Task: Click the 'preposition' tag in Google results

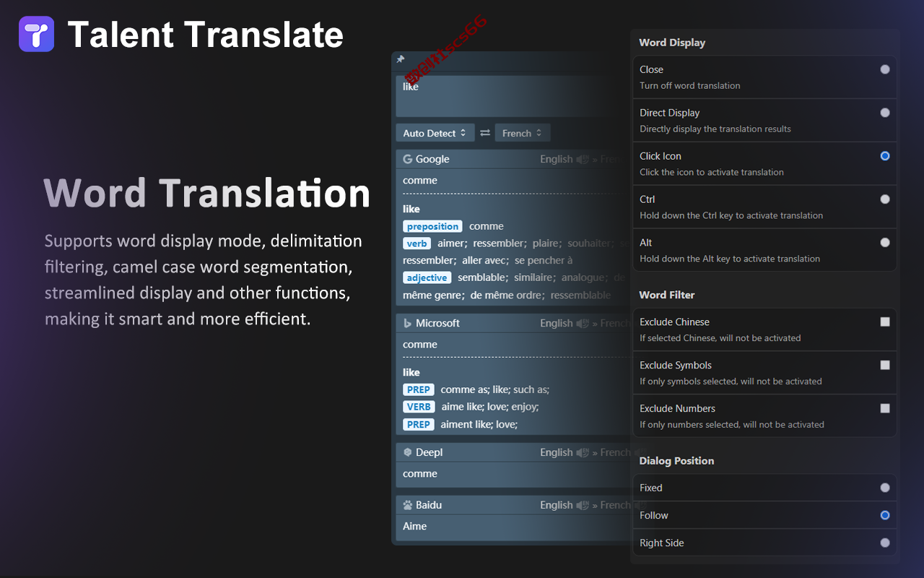Action: [x=432, y=226]
